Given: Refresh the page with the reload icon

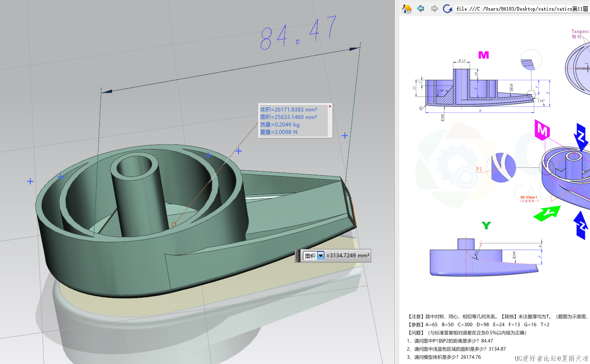Looking at the screenshot, I should (x=448, y=9).
